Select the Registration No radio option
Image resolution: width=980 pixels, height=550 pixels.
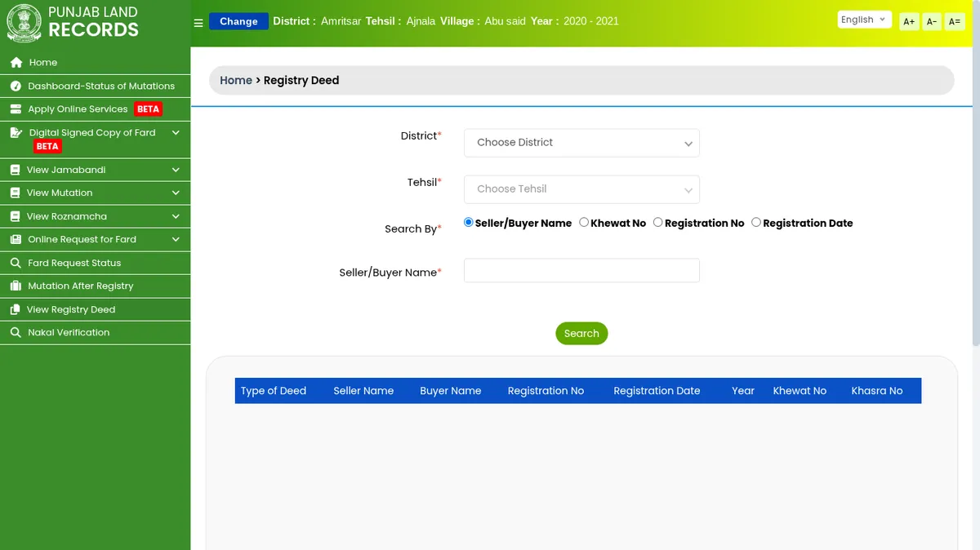658,222
